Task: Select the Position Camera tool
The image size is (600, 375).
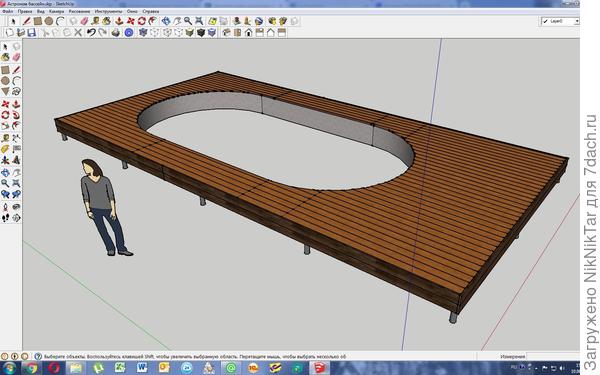Action: tap(5, 207)
